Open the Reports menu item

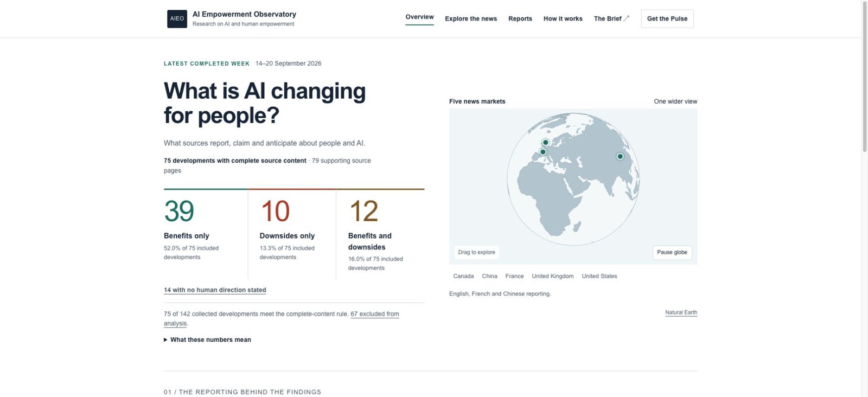tap(520, 18)
